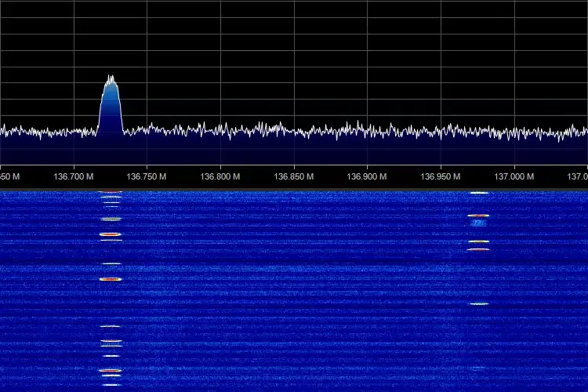Screen dimensions: 588x392
Task: Tune to the tall signal peak in spectrum
Action: (x=111, y=105)
